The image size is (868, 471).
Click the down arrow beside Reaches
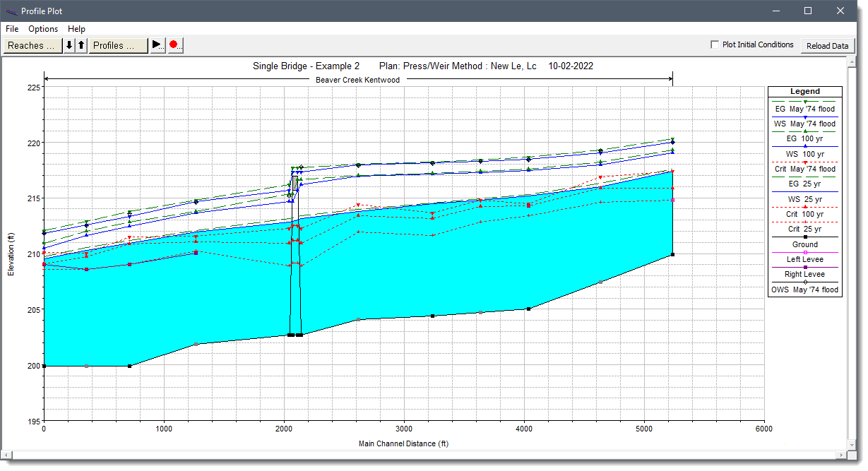[69, 44]
